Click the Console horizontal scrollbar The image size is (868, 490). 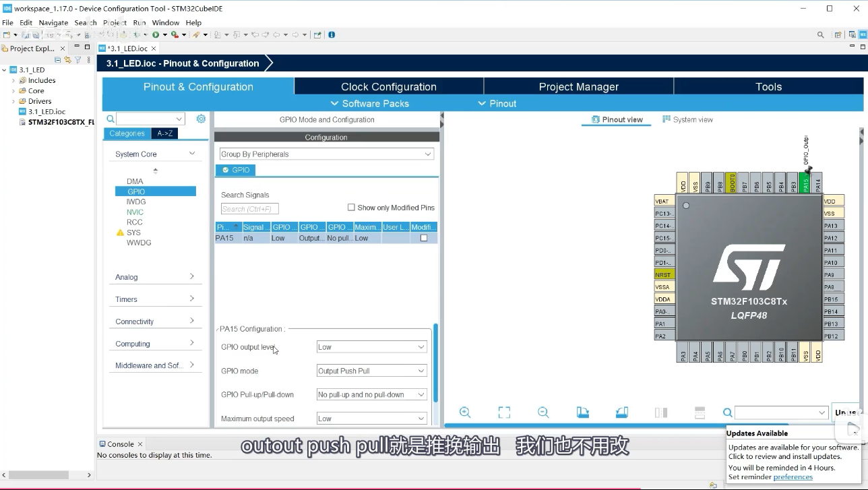(x=47, y=475)
